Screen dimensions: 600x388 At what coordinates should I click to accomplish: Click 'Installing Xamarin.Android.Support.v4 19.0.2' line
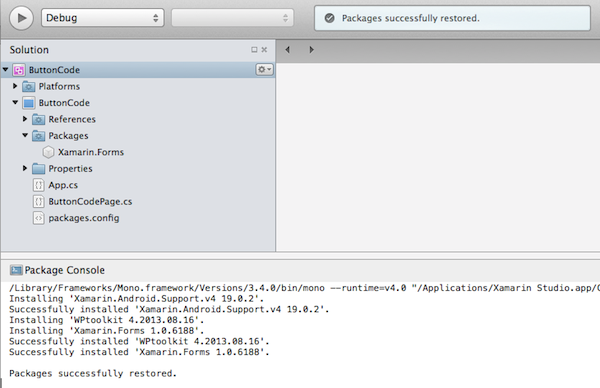tap(137, 298)
